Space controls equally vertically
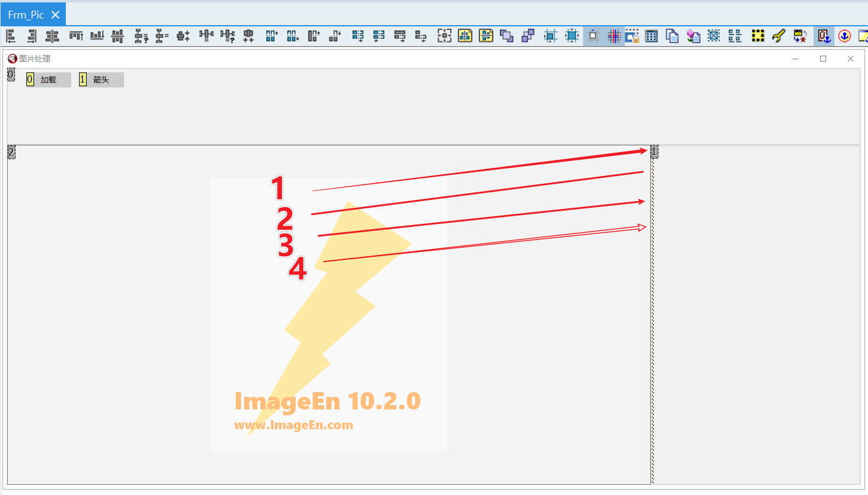Viewport: 868px width, 495px height. tap(162, 37)
